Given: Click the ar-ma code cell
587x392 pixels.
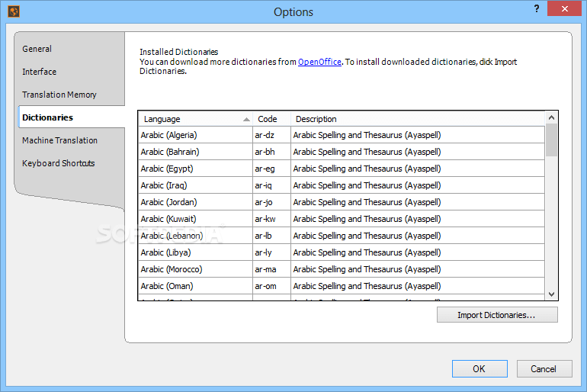Looking at the screenshot, I should tap(272, 269).
